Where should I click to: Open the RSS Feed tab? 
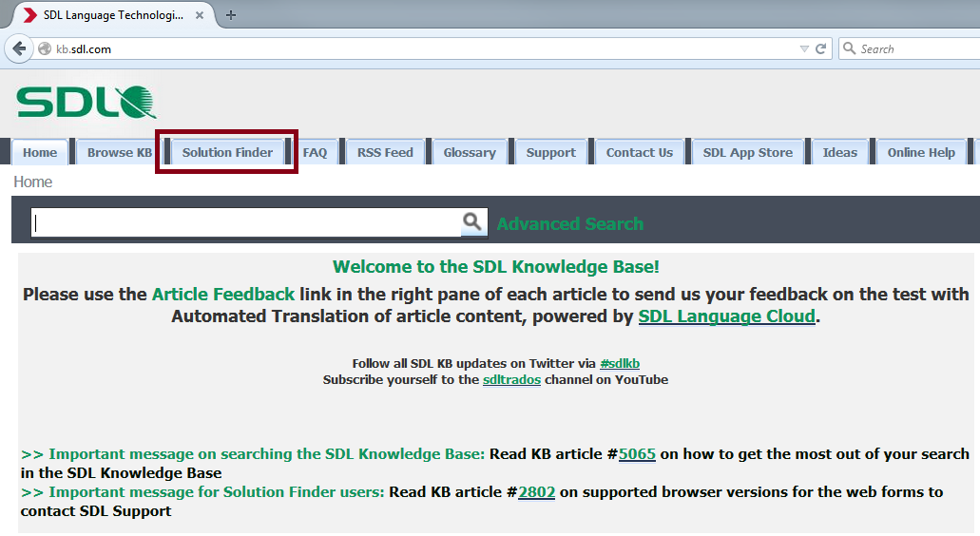coord(385,152)
